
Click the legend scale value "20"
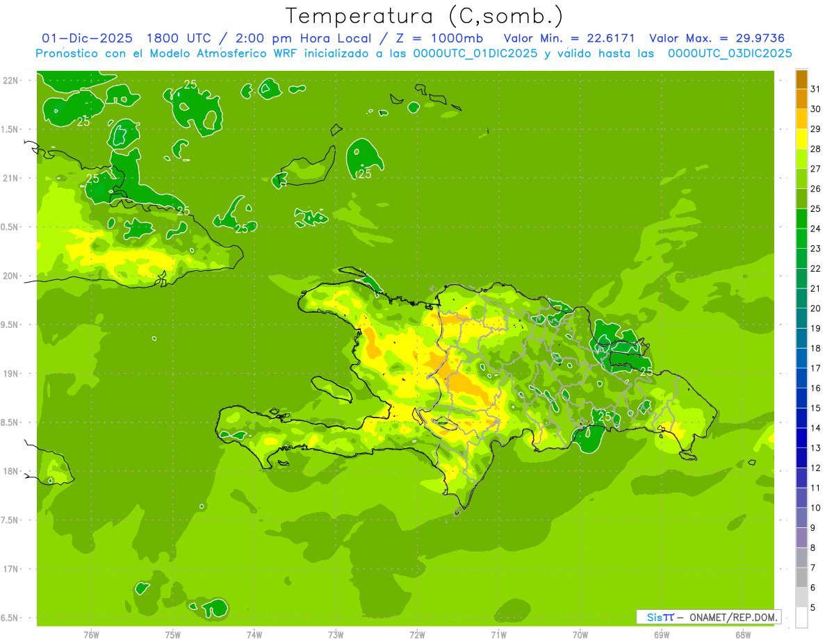pyautogui.click(x=815, y=308)
